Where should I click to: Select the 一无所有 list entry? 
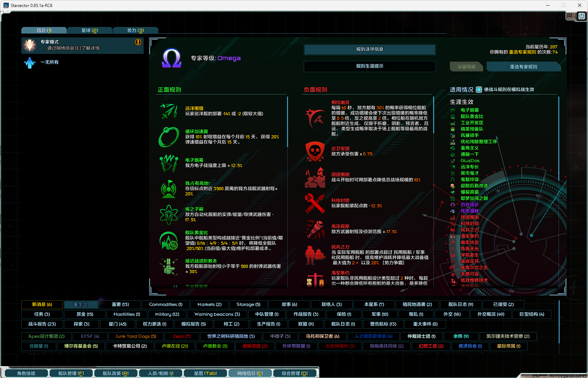tap(49, 62)
